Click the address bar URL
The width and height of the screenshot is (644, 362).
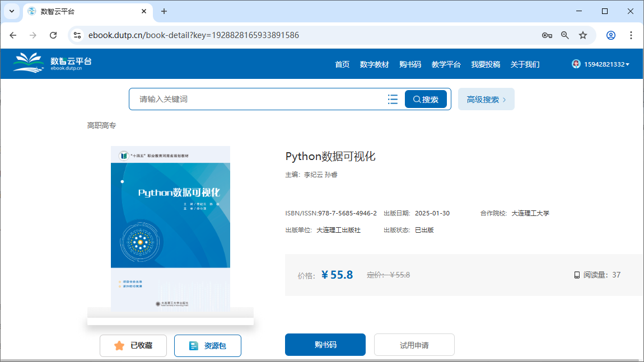pyautogui.click(x=194, y=35)
